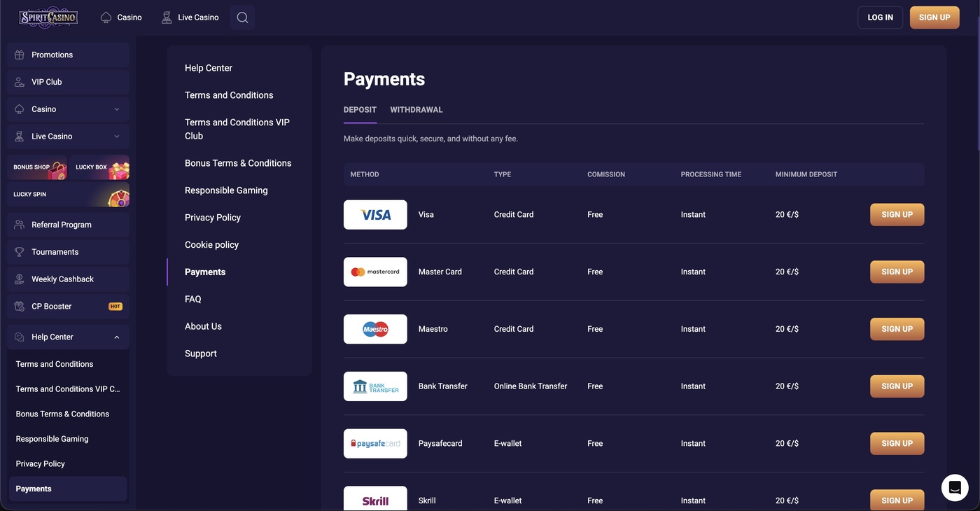Click the header Sign Up button
Image resolution: width=980 pixels, height=511 pixels.
(934, 17)
